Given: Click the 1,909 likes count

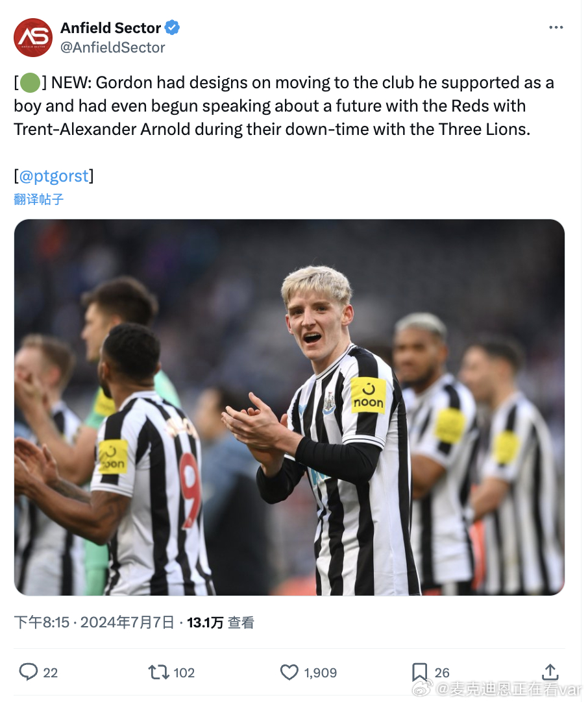Looking at the screenshot, I should point(321,672).
